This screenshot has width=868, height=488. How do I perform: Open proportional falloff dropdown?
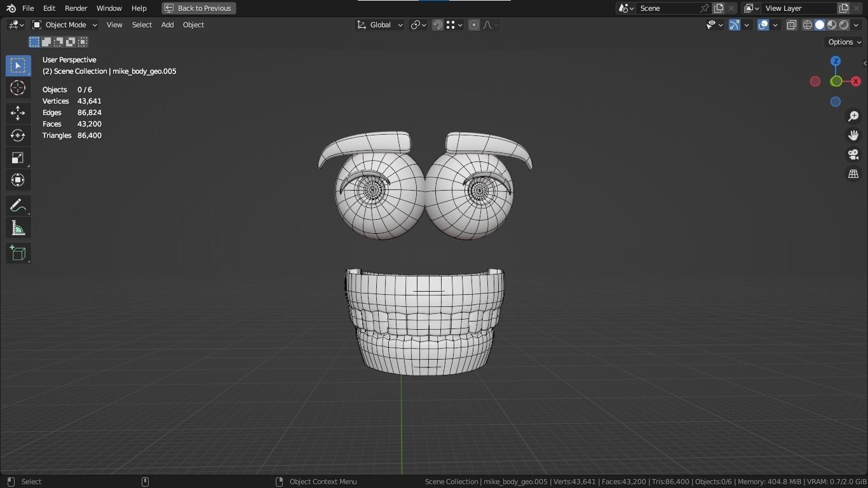click(491, 25)
